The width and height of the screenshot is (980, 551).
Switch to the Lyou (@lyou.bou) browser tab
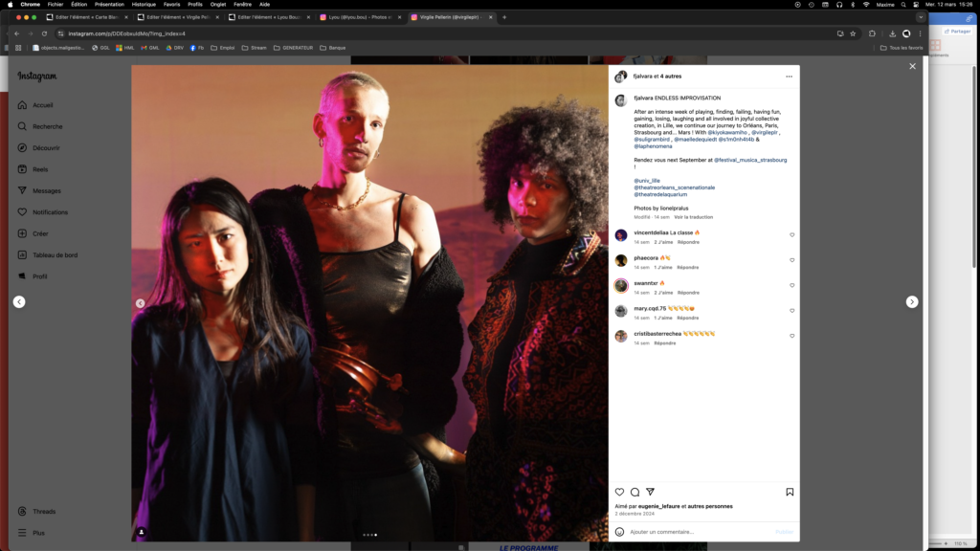coord(359,17)
